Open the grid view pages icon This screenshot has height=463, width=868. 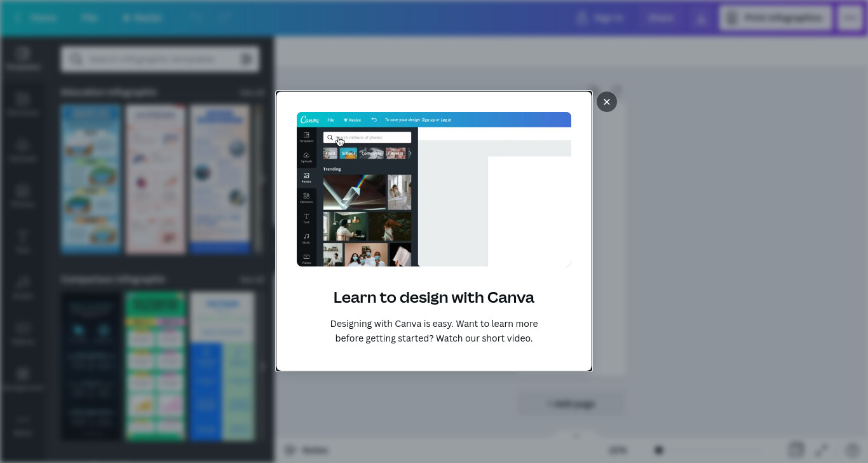click(796, 450)
